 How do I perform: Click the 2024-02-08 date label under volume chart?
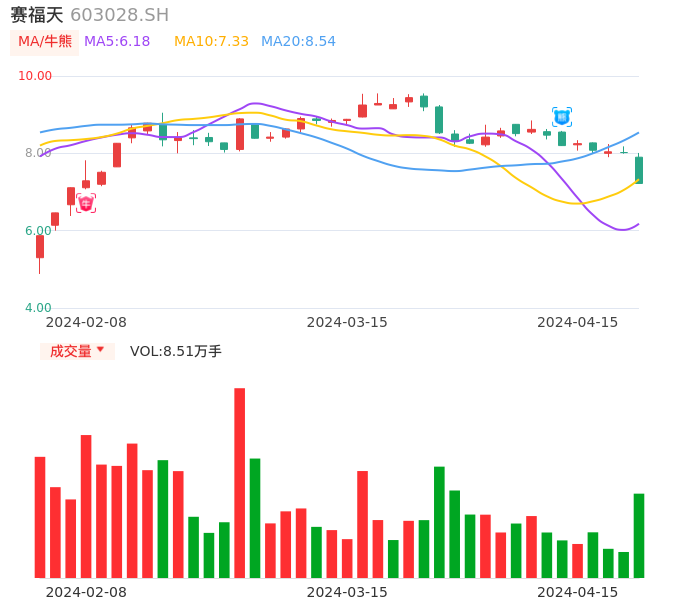tap(86, 592)
